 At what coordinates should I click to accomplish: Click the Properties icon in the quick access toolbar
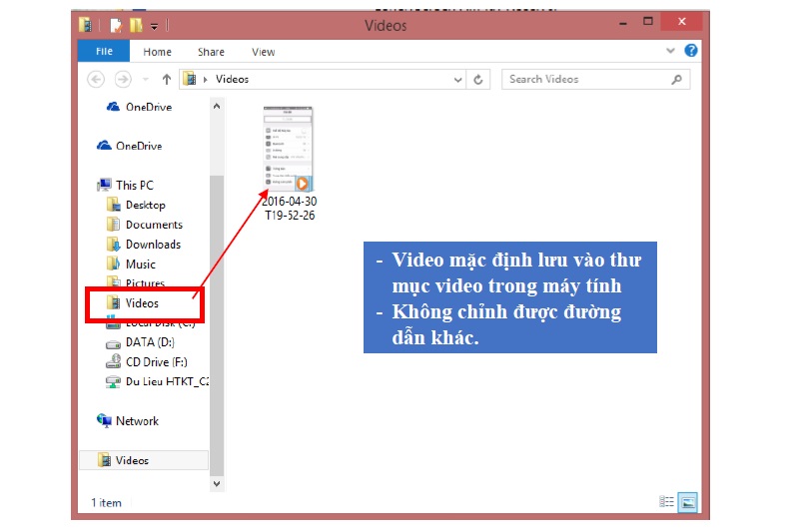tap(116, 25)
